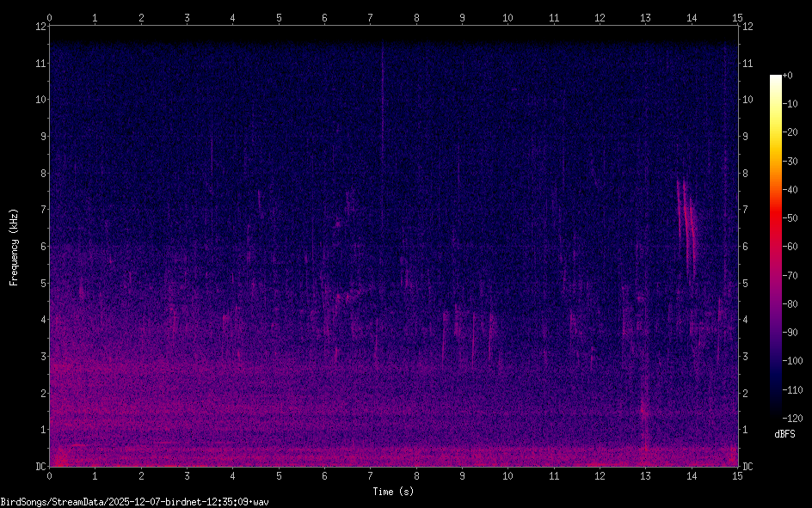Screen dimensions: 812x508
Task: Click the dBFS label under the color scale
Action: tap(784, 434)
